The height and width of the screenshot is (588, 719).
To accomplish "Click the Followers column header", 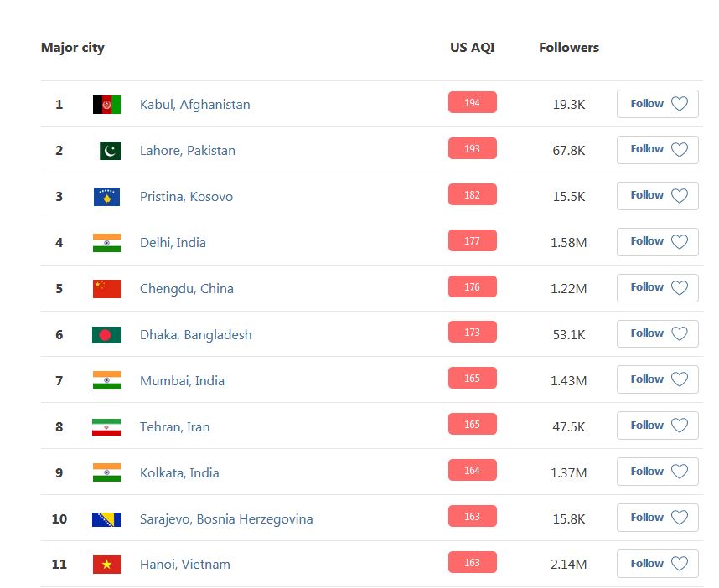I will click(x=569, y=48).
